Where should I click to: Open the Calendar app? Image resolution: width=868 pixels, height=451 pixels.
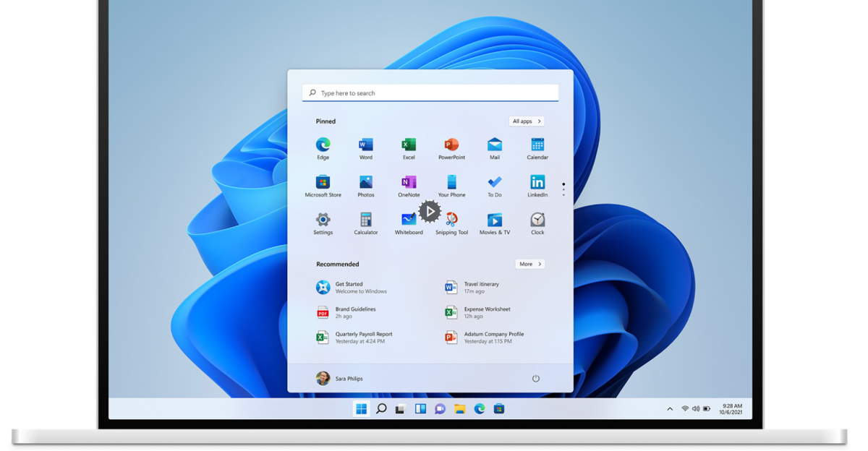tap(537, 148)
